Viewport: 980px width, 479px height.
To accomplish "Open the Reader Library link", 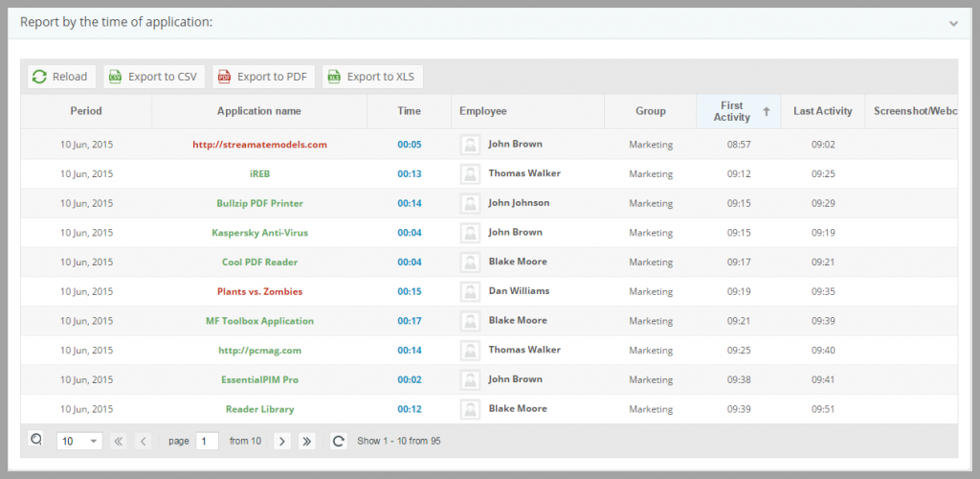I will coord(259,409).
